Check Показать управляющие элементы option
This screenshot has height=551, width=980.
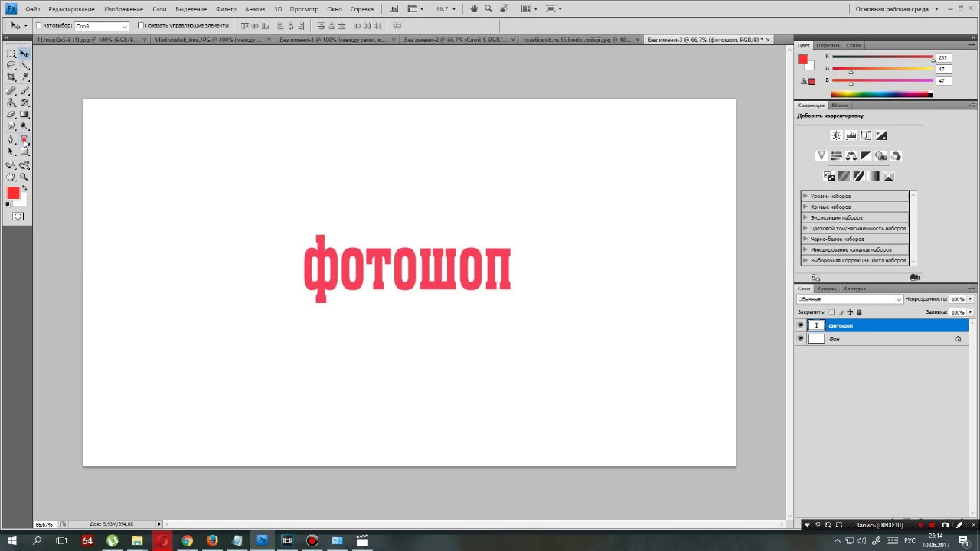(x=140, y=25)
